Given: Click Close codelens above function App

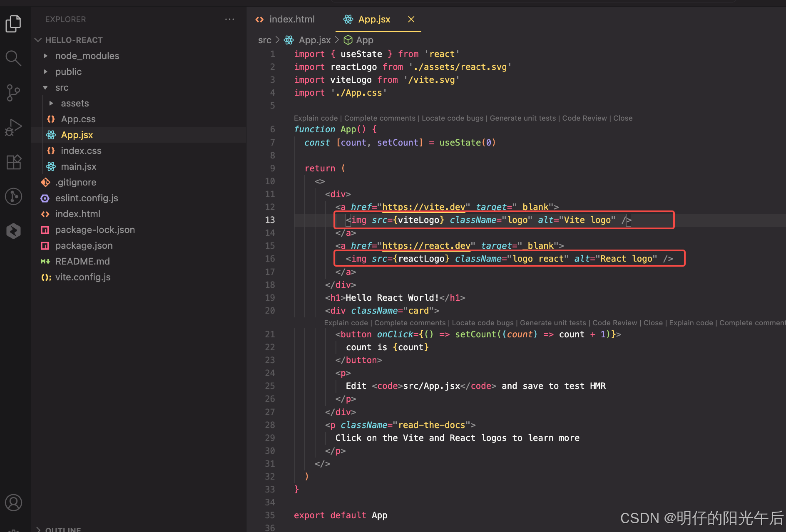Looking at the screenshot, I should pos(623,118).
